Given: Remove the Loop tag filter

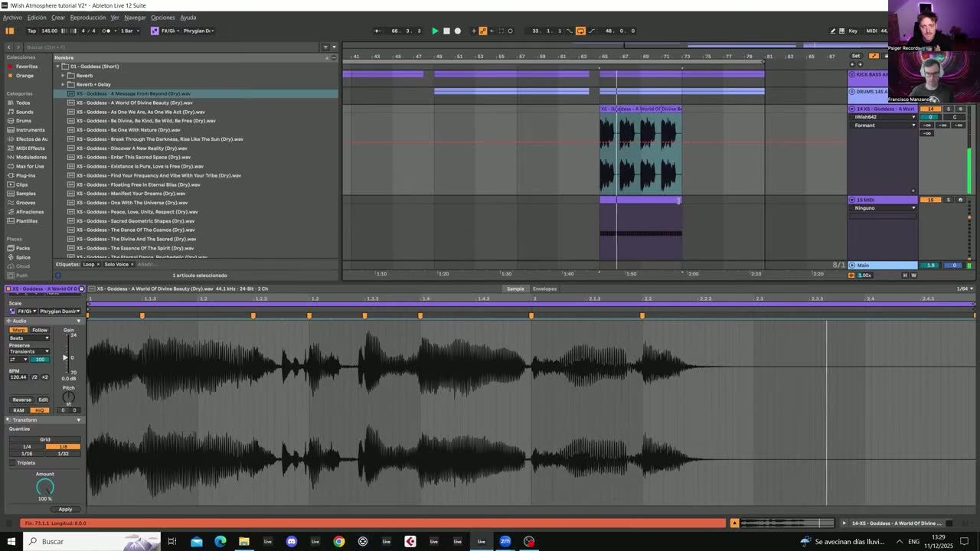Looking at the screenshot, I should click(x=98, y=264).
